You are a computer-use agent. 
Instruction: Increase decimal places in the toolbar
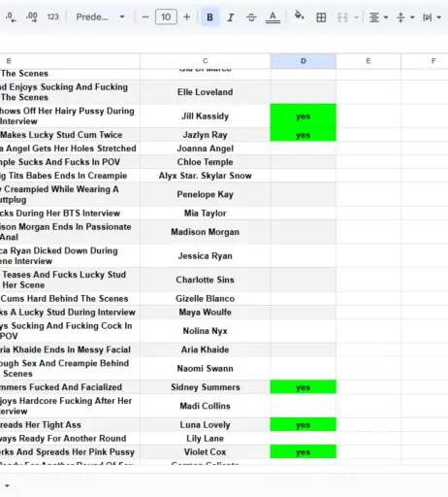(x=32, y=17)
